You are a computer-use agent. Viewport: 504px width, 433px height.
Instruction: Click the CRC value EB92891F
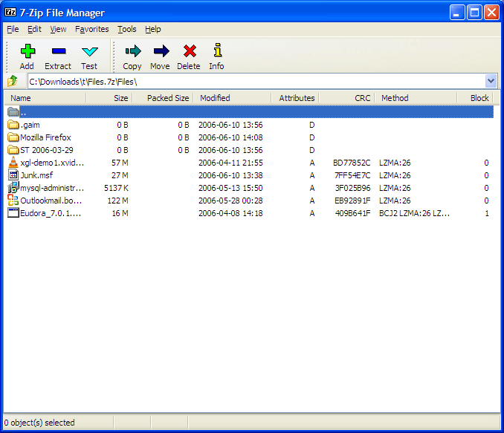pos(352,201)
